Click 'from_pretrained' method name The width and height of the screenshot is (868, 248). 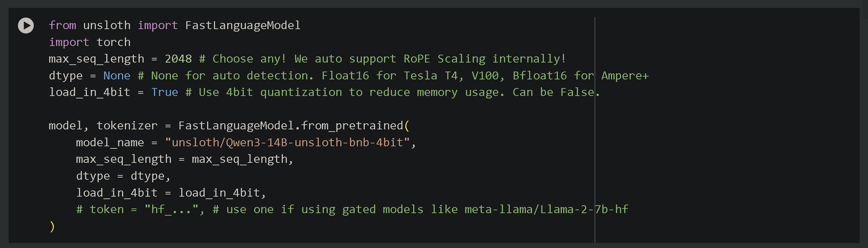coord(352,126)
